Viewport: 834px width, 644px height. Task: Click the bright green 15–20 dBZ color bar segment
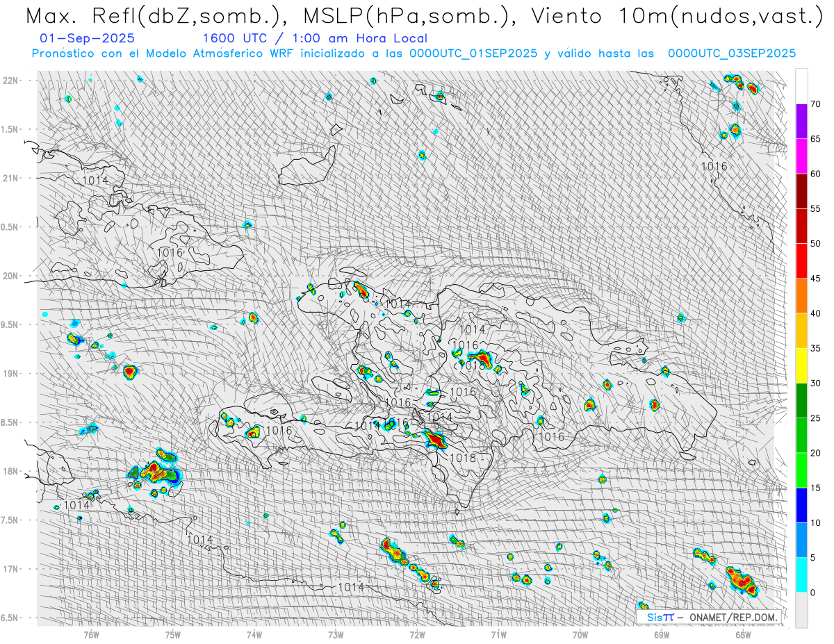click(801, 470)
